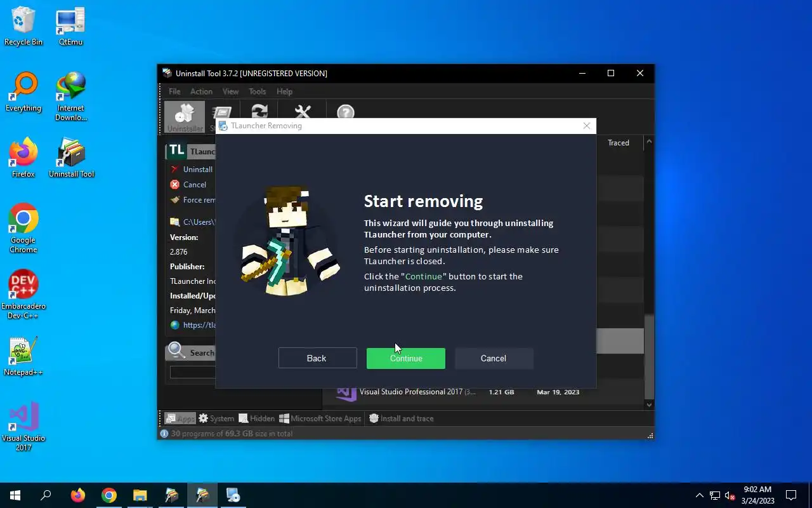Select Internet Download Manager desktop icon
Screen dimensions: 812x508
pos(70,97)
